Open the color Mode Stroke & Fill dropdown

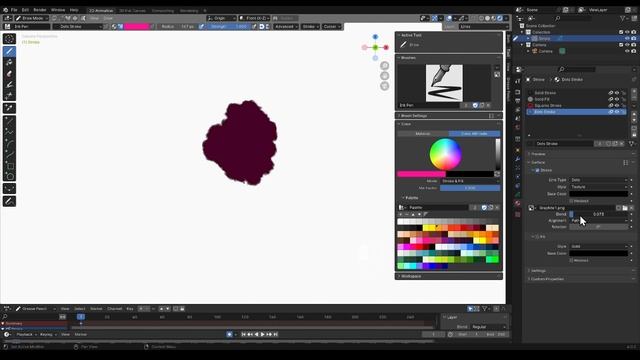(x=470, y=181)
